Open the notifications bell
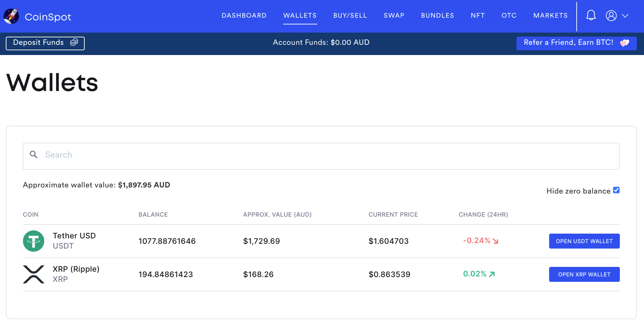This screenshot has height=327, width=644. 591,15
